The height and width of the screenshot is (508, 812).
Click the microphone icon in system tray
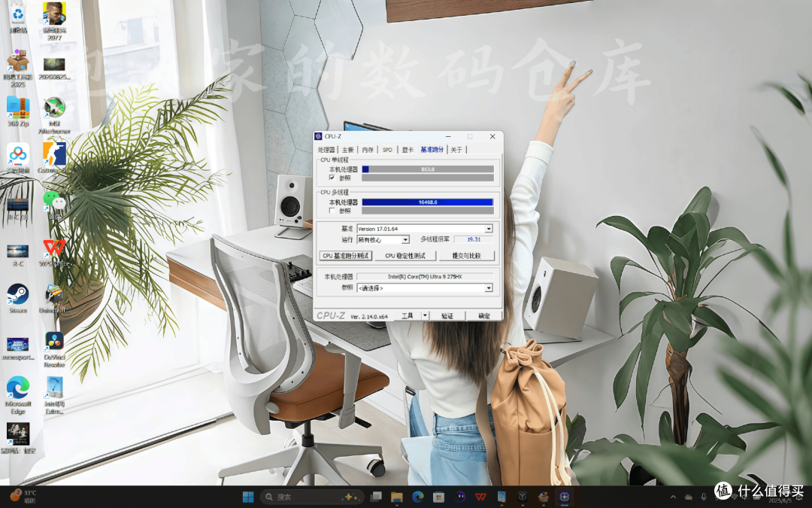[703, 497]
